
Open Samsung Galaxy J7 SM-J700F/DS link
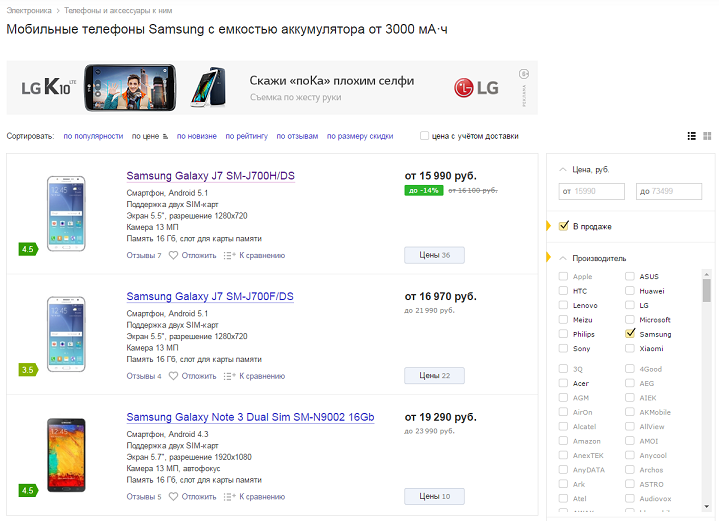click(x=210, y=296)
